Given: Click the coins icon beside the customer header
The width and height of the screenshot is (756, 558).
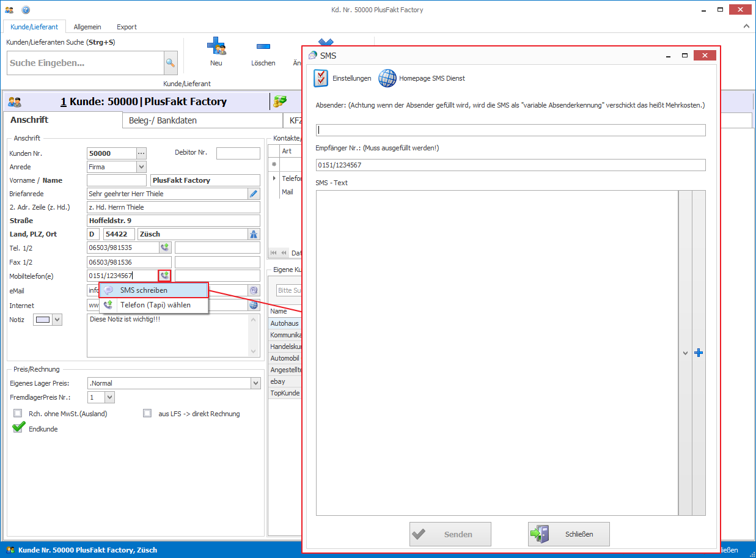Looking at the screenshot, I should 280,101.
